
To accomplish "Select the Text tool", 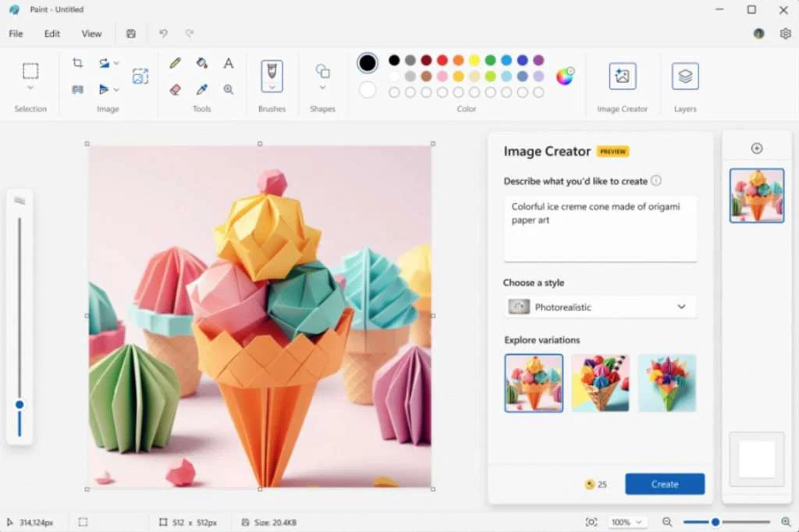I will coord(228,62).
